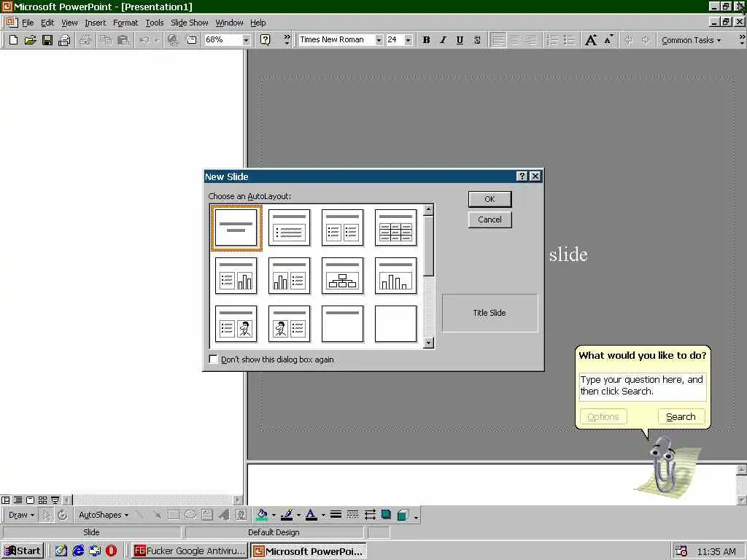Create a new presentation from the toolbar
747x560 pixels.
point(13,40)
